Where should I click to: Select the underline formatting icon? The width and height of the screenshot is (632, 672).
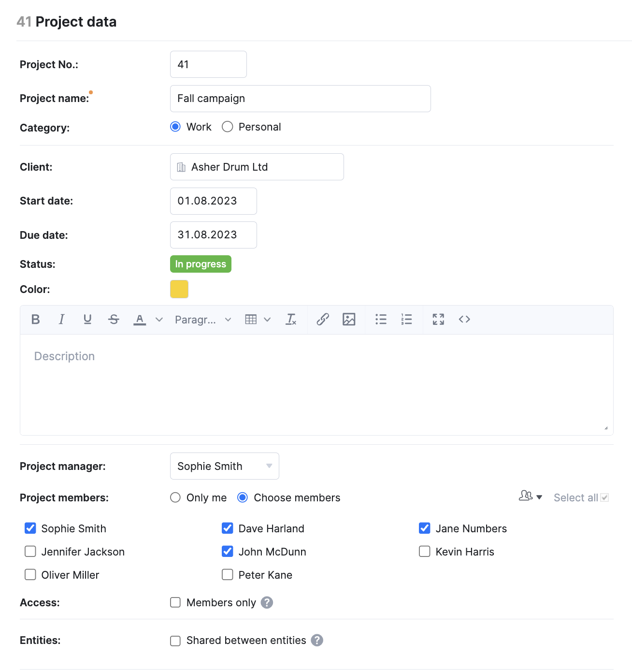click(x=87, y=319)
